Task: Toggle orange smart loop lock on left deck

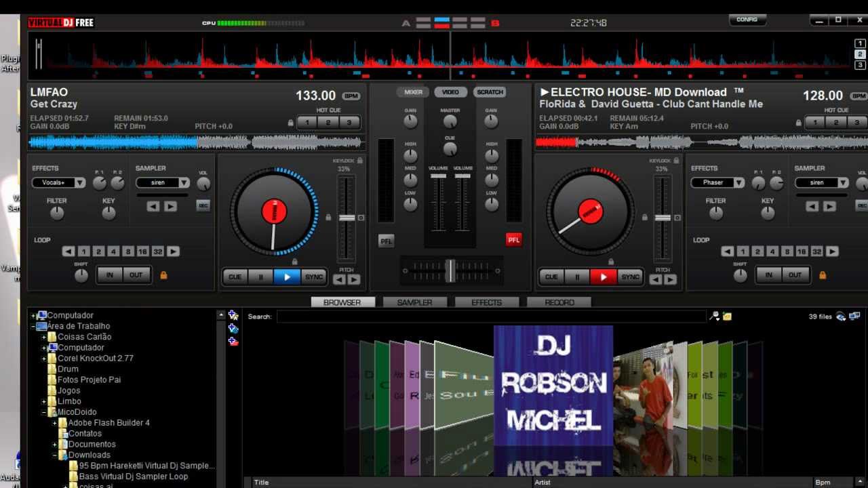Action: coord(163,275)
